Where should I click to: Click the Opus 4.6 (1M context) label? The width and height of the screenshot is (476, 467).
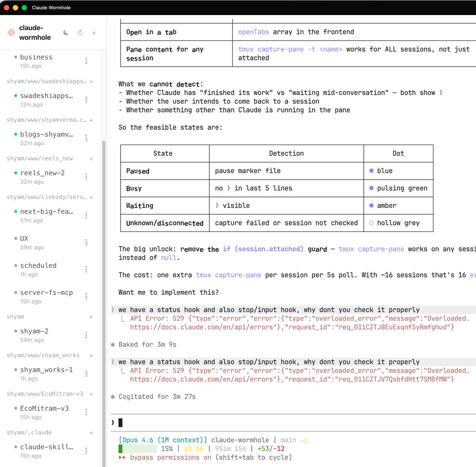[163, 440]
